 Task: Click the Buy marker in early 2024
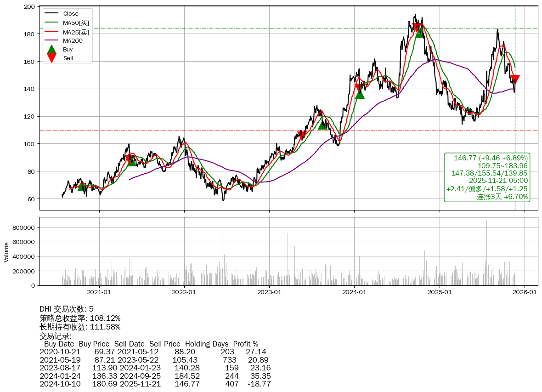(360, 94)
